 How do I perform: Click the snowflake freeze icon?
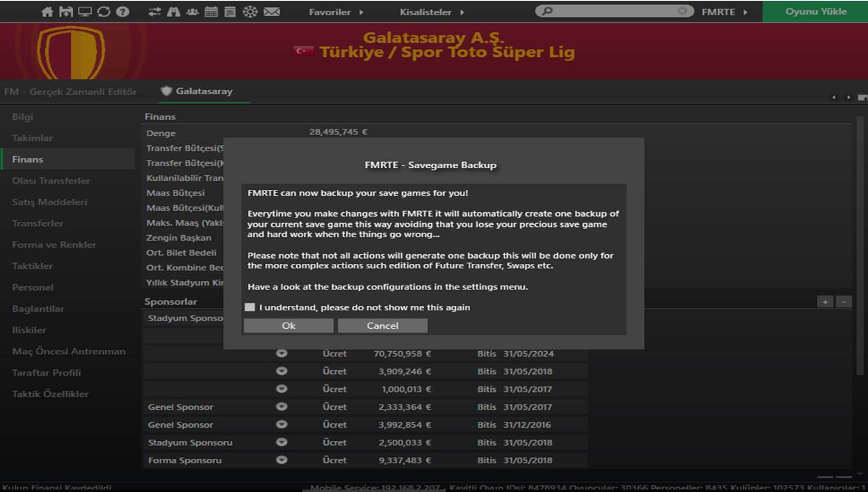(250, 11)
